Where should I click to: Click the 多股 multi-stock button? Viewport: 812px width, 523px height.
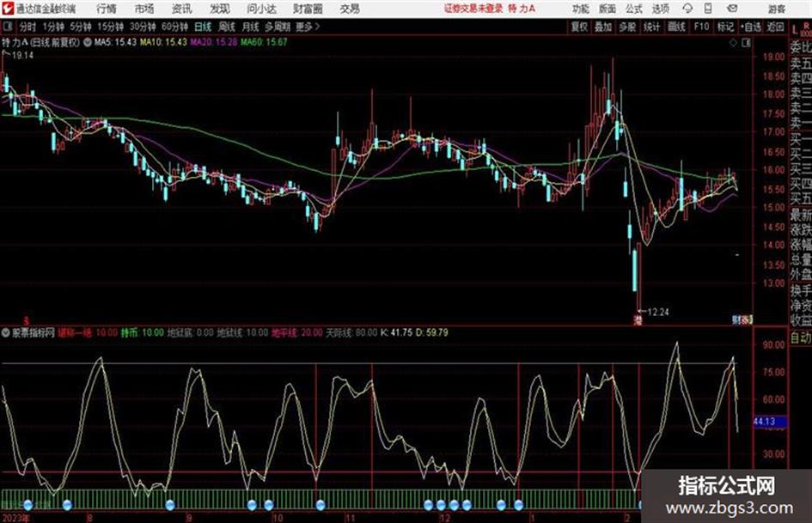pyautogui.click(x=627, y=27)
